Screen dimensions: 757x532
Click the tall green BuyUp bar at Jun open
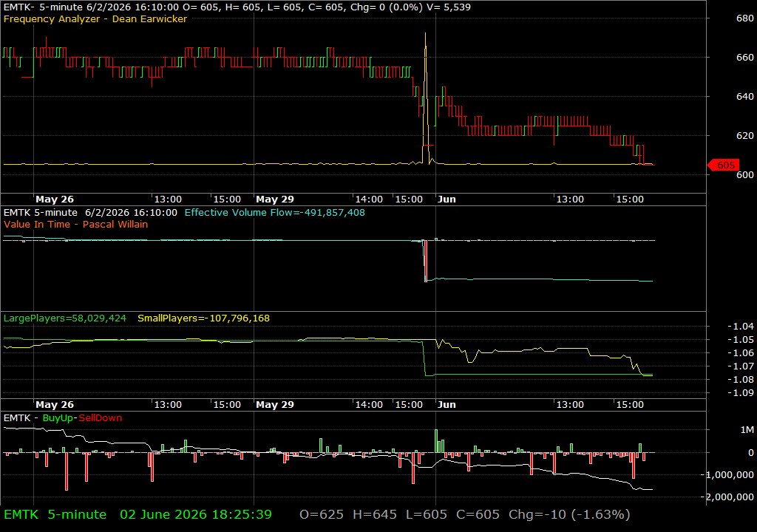click(436, 441)
